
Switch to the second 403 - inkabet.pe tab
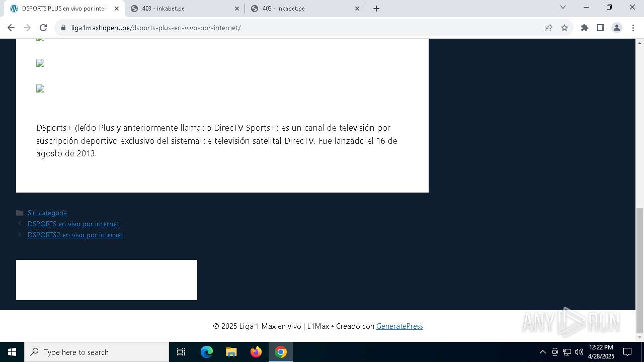pos(305,9)
